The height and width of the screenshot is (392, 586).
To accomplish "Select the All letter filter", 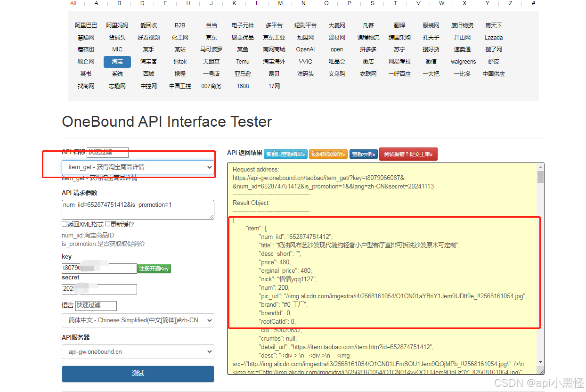I will [x=73, y=3].
